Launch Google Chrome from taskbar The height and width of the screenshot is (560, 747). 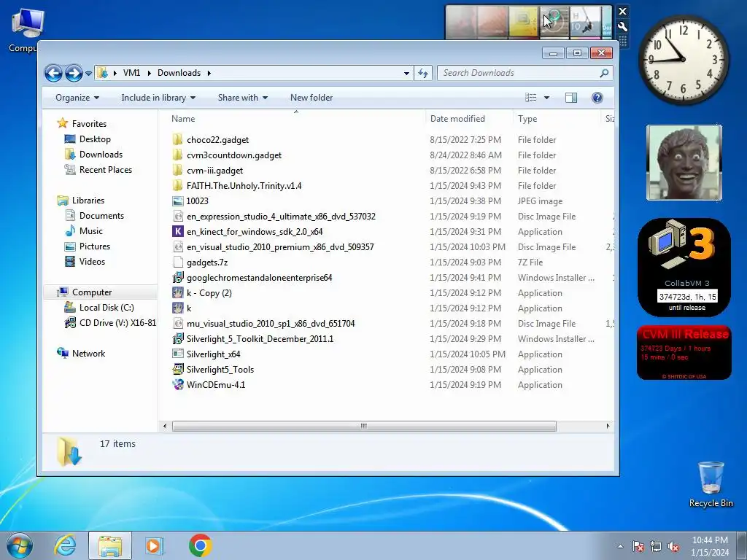coord(200,545)
